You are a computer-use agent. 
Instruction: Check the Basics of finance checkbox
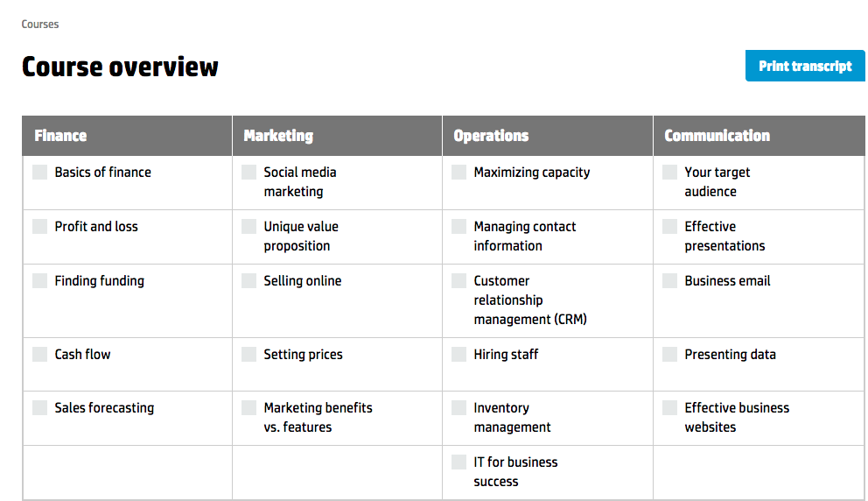(40, 173)
